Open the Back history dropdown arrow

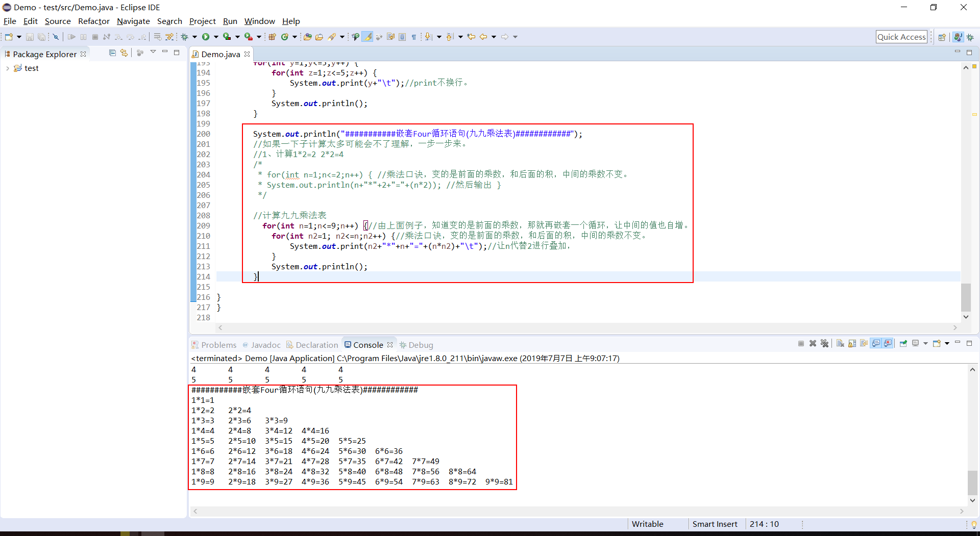click(x=494, y=37)
